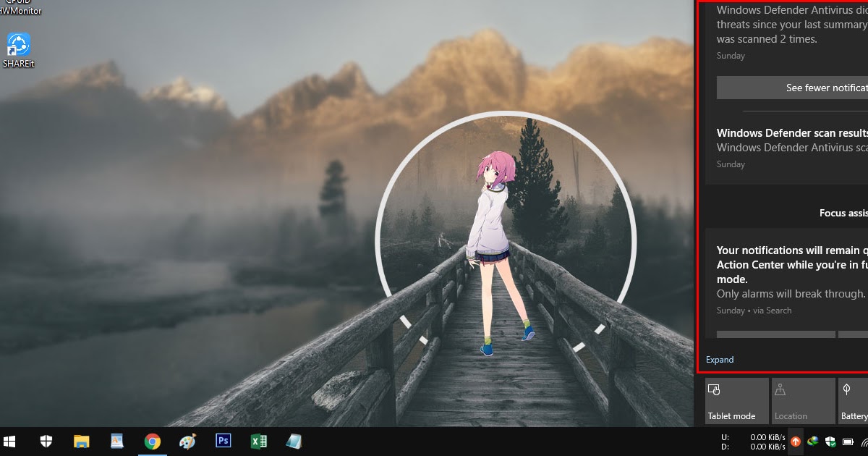Switch to the Google Chrome window

[x=152, y=441]
